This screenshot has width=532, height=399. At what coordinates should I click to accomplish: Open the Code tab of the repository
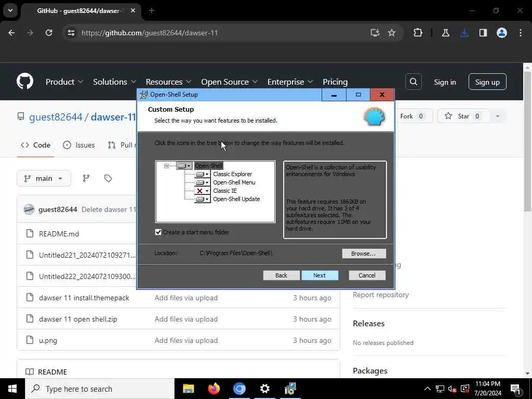(36, 145)
